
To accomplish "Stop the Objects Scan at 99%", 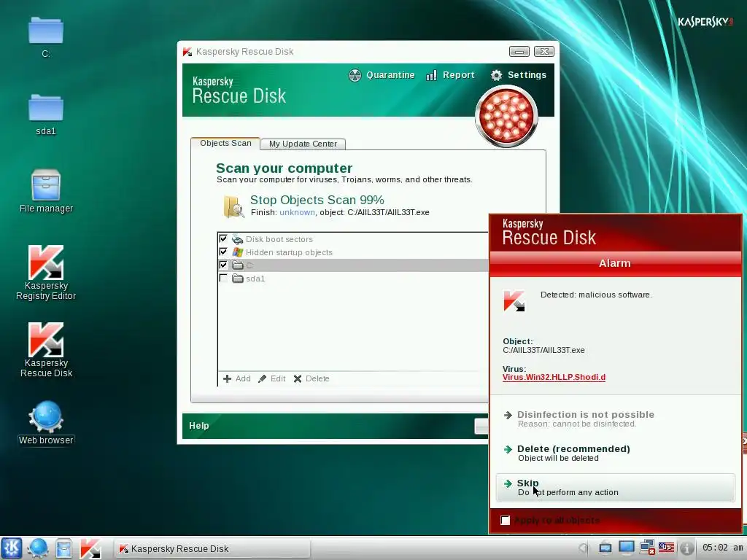I will (317, 200).
